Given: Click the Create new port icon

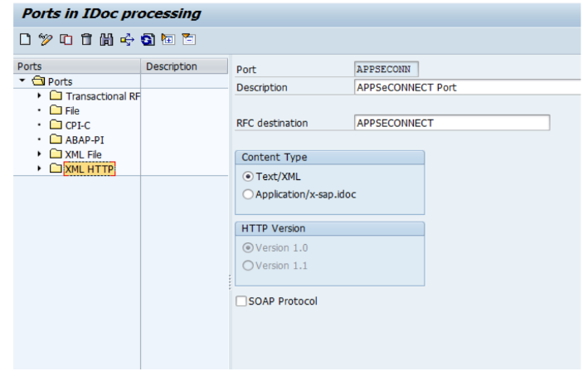Looking at the screenshot, I should (24, 39).
